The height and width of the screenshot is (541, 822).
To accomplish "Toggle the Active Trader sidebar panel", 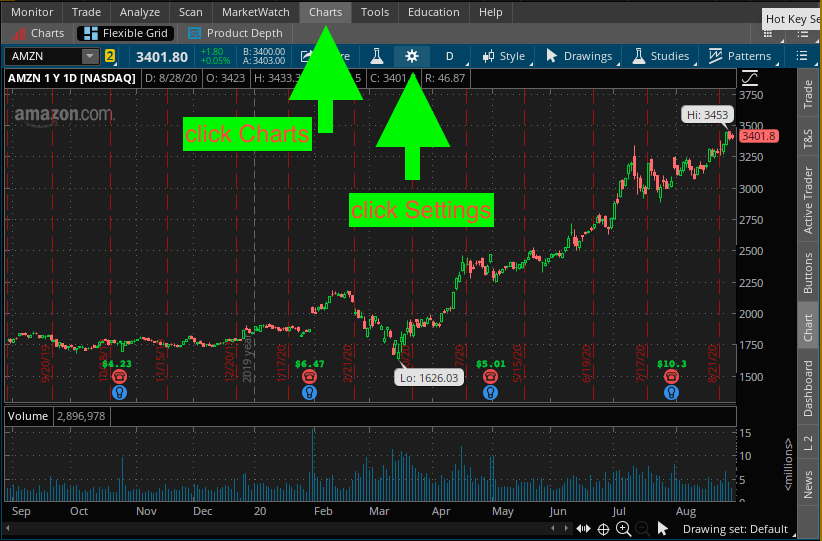I will [808, 200].
